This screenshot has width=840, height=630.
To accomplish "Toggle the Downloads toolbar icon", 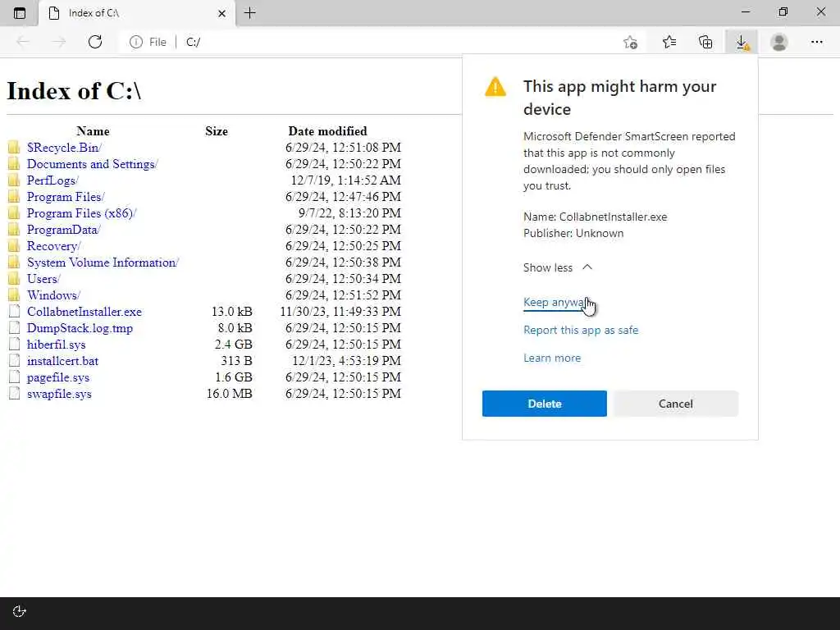I will [742, 42].
